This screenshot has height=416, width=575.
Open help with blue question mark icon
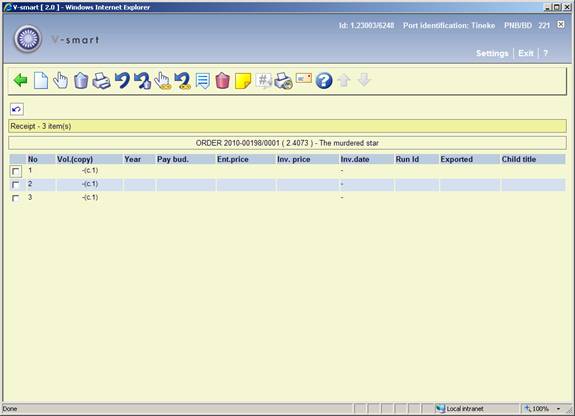[324, 80]
